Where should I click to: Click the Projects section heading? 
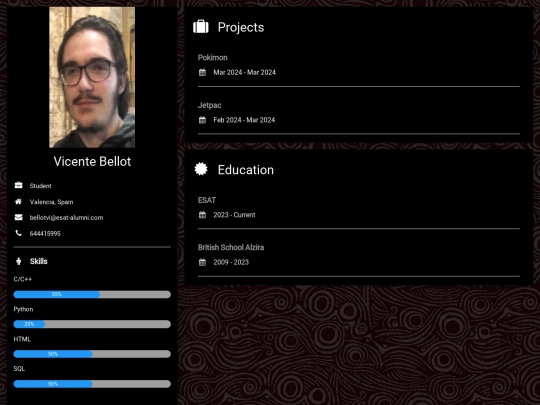pyautogui.click(x=241, y=27)
